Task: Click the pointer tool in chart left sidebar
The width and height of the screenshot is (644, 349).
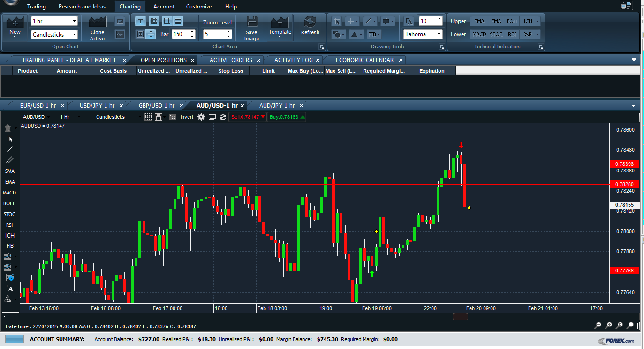Action: click(10, 139)
